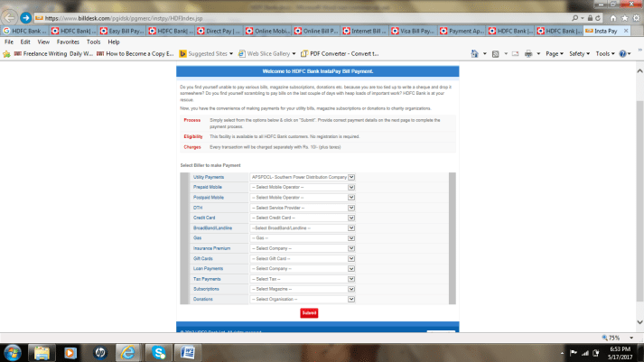
Task: Open the Subscriptions magazine dropdown
Action: coord(303,289)
